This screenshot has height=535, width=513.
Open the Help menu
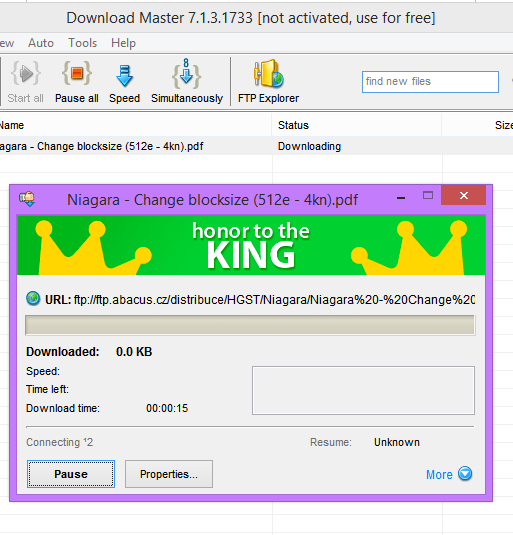click(x=123, y=43)
